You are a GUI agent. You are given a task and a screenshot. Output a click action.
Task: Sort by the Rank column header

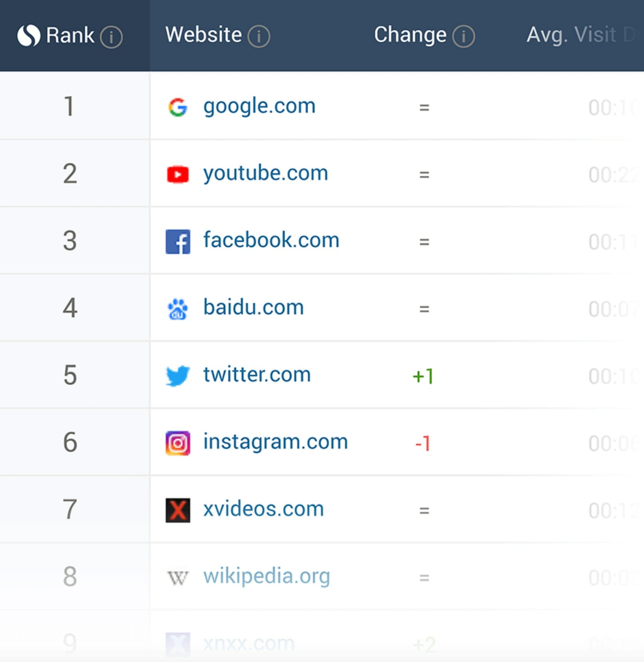70,35
